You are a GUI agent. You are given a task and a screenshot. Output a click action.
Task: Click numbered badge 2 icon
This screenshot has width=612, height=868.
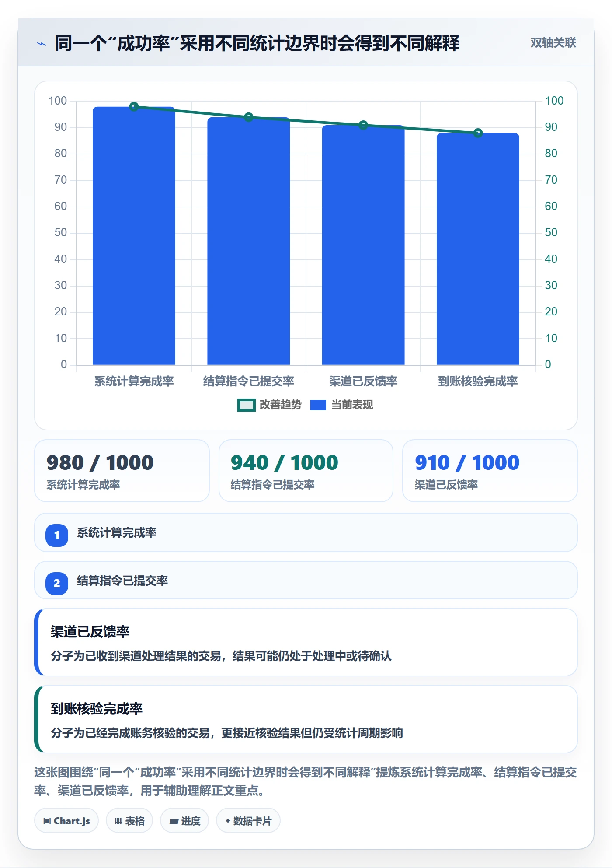point(57,583)
